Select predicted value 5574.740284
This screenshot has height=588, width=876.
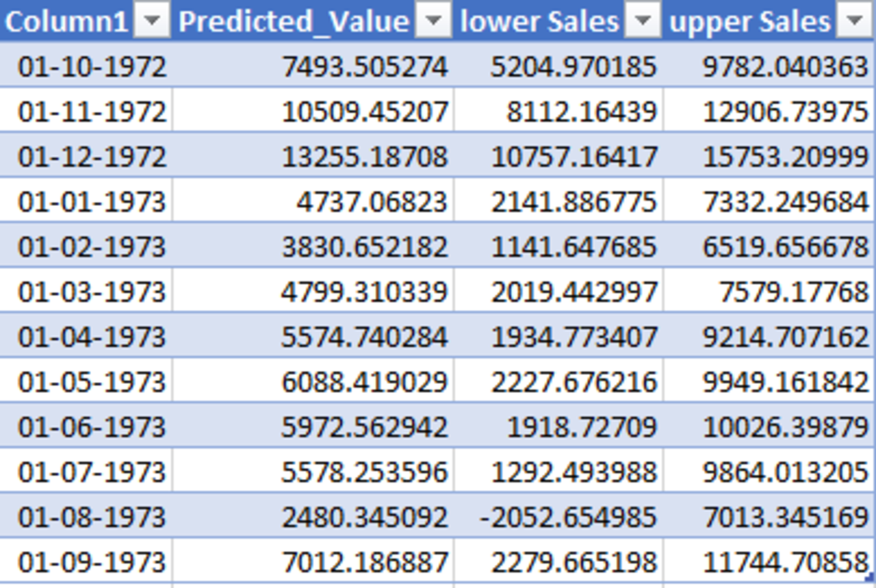coord(365,337)
